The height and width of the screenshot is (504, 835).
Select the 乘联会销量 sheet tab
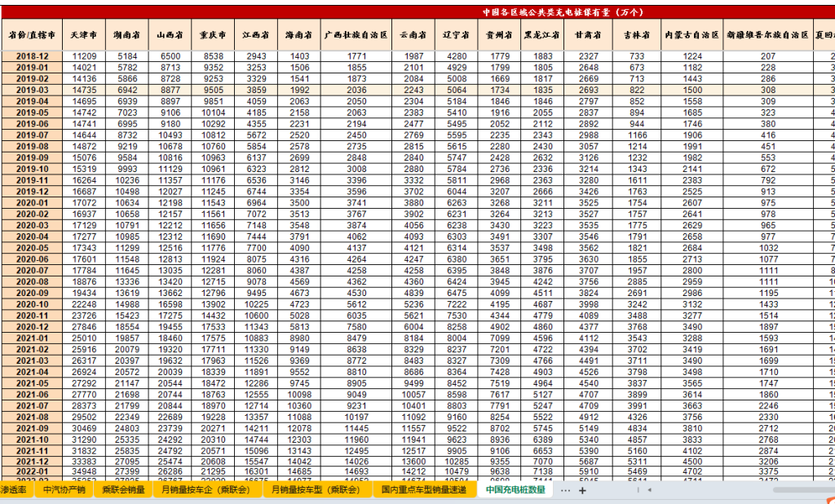123,490
